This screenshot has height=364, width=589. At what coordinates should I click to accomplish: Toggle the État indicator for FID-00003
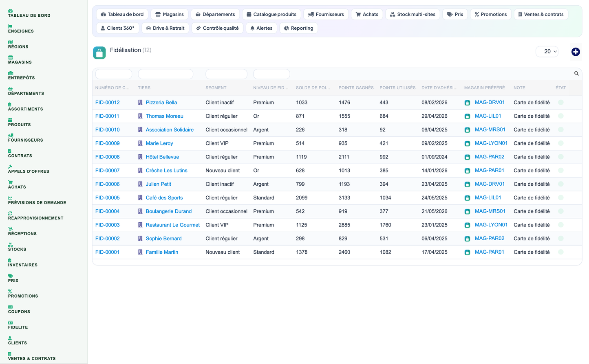(x=561, y=225)
